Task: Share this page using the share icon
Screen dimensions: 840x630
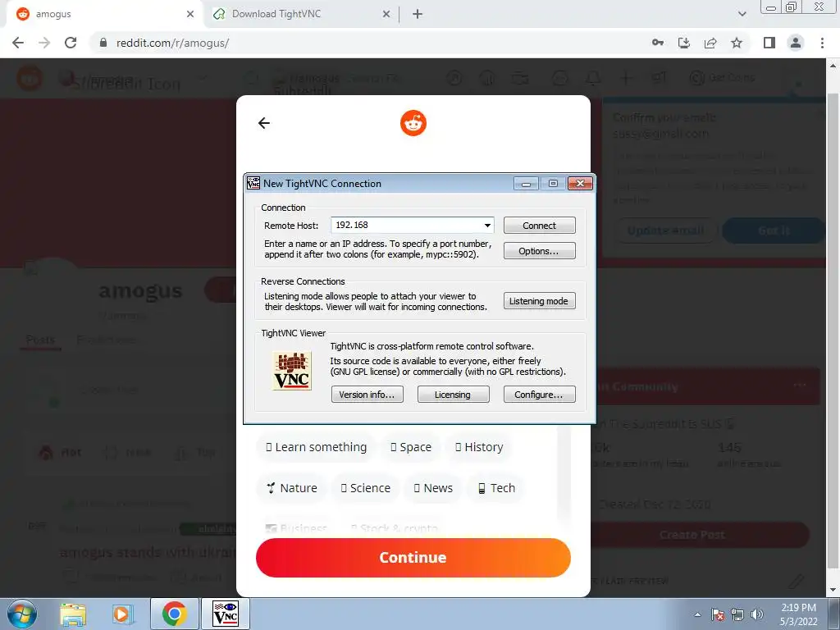Action: pos(710,43)
